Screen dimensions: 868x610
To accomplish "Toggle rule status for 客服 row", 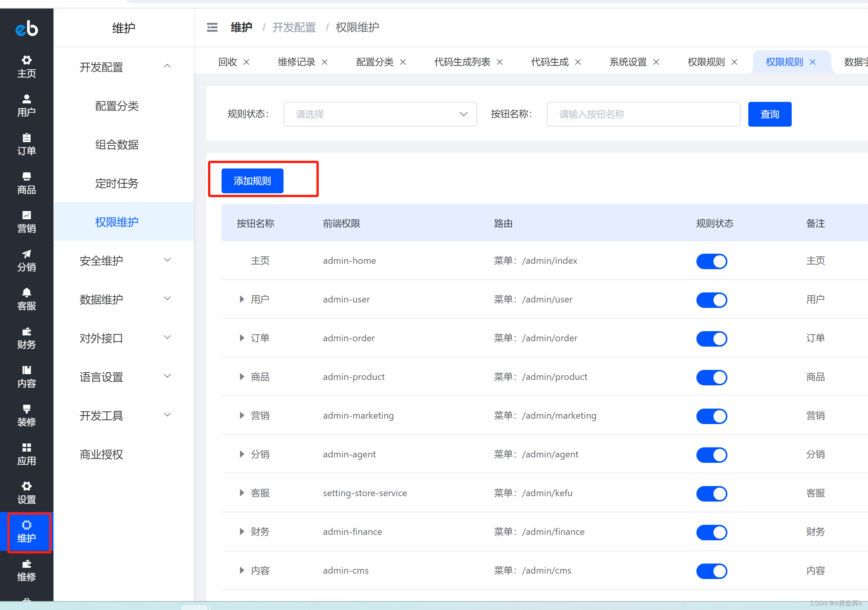I will point(712,493).
